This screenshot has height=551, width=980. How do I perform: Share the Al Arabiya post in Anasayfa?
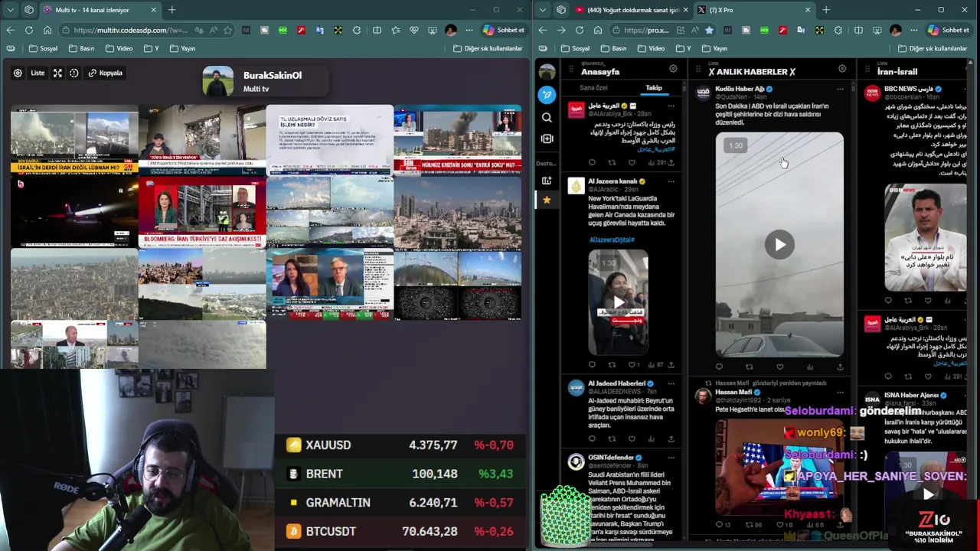click(671, 162)
